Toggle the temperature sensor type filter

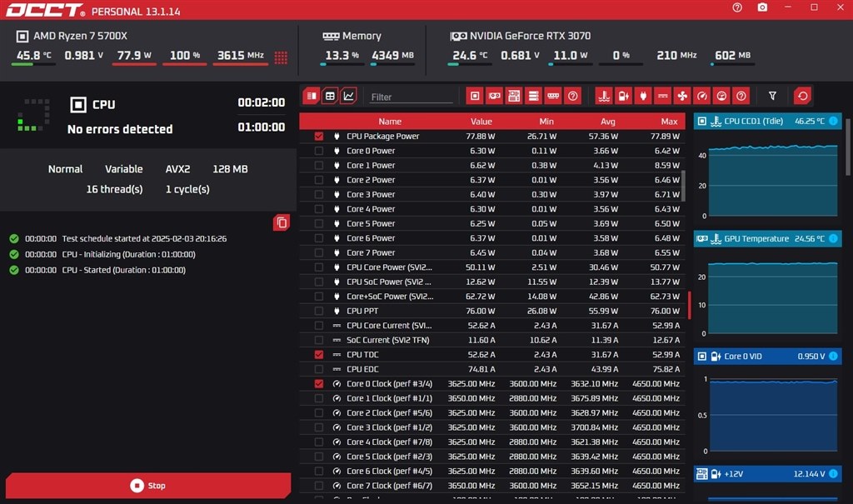[x=604, y=97]
